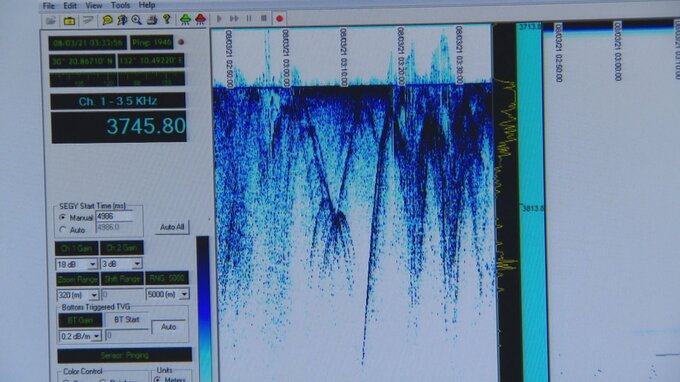
Task: Click the Auto All button
Action: [x=172, y=227]
